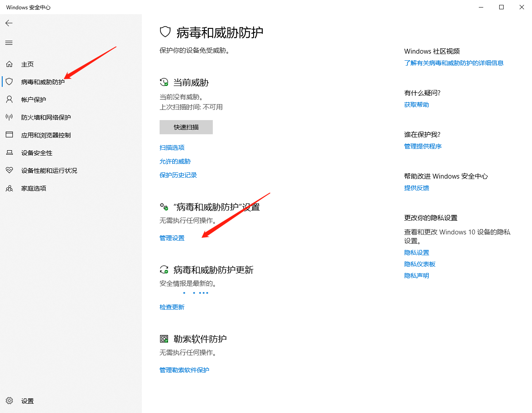
Task: Click the 保护你的设备免受威胁。 subtitle
Action: tap(195, 51)
